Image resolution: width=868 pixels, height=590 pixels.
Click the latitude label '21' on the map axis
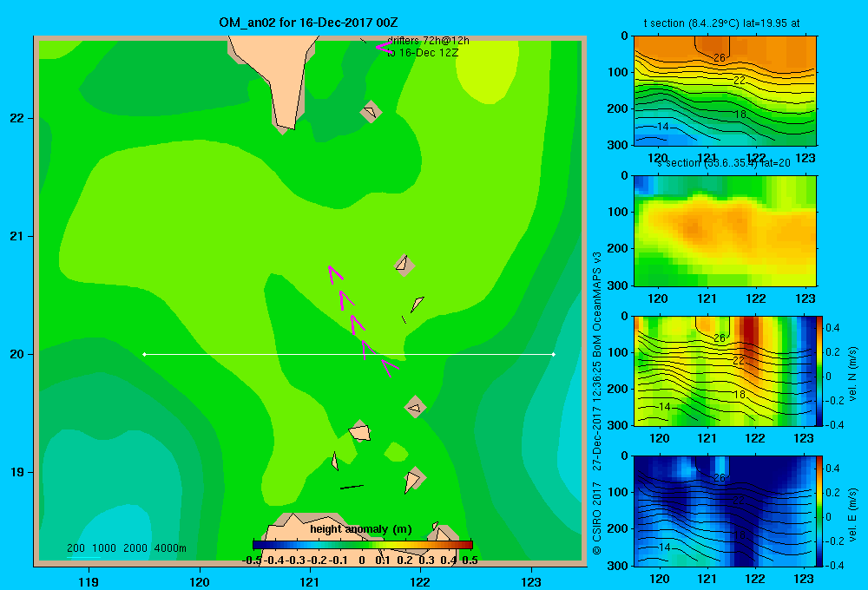[17, 236]
